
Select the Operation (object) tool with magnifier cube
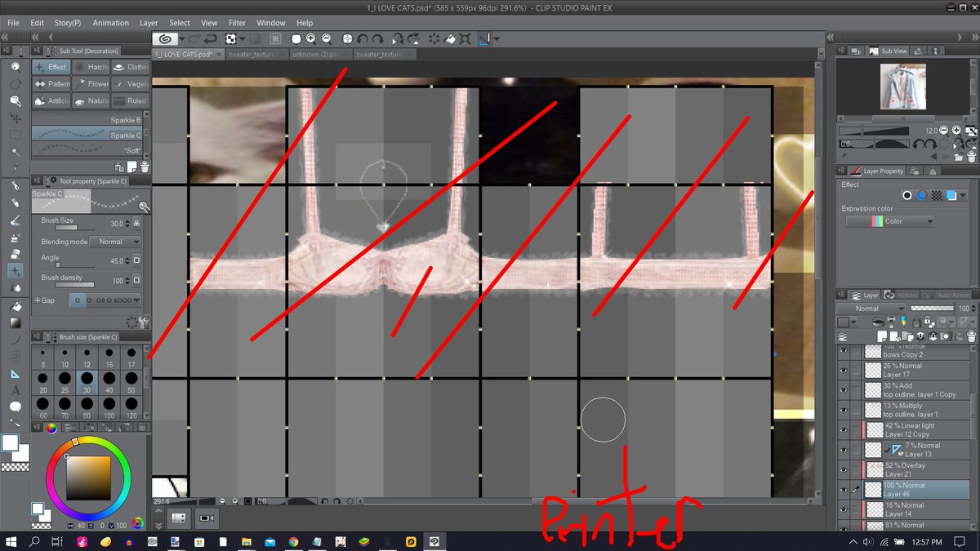(16, 101)
